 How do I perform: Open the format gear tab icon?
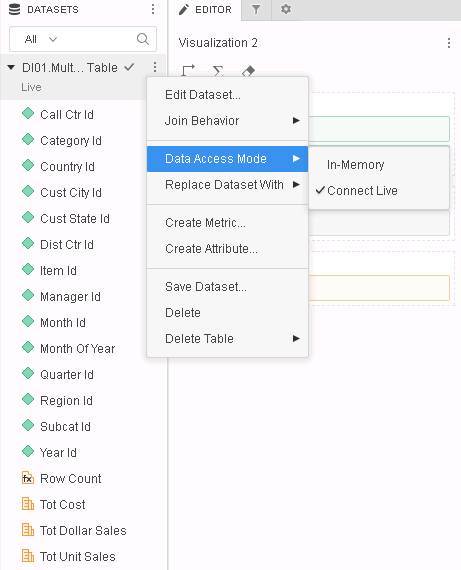coord(286,9)
